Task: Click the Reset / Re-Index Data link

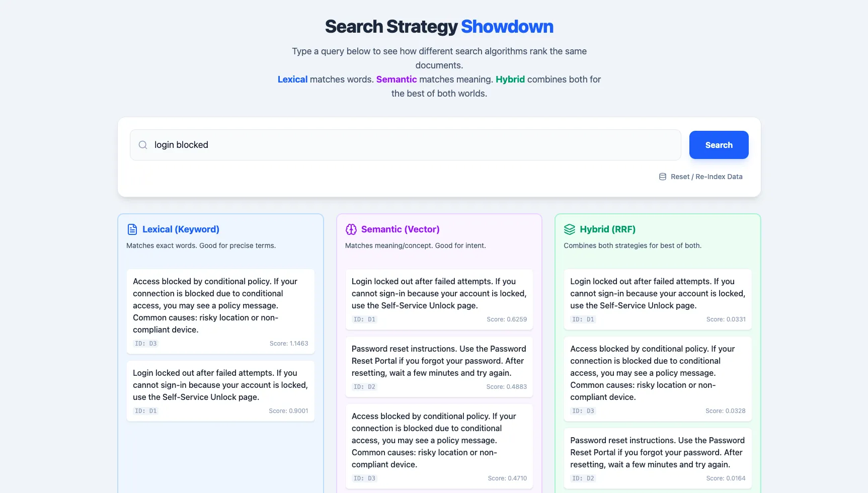Action: pyautogui.click(x=706, y=177)
